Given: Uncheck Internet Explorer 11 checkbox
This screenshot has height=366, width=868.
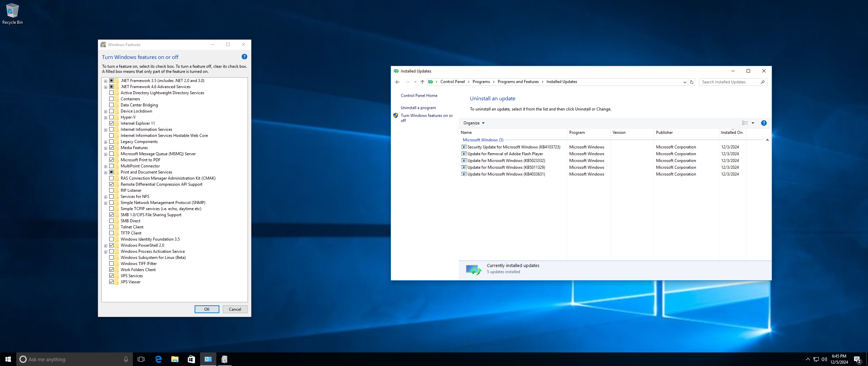Looking at the screenshot, I should point(111,123).
